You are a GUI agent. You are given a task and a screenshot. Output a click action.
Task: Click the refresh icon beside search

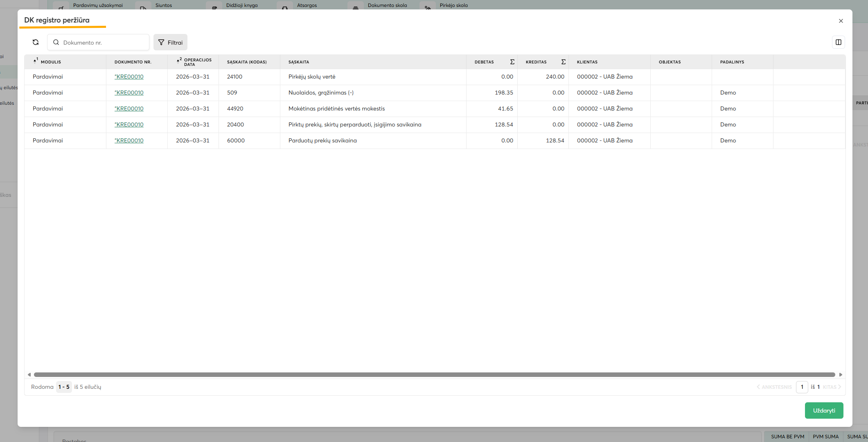36,42
